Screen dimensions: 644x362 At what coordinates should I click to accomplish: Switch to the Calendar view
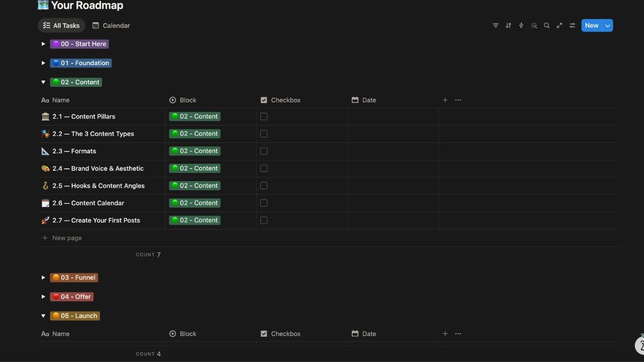[111, 25]
